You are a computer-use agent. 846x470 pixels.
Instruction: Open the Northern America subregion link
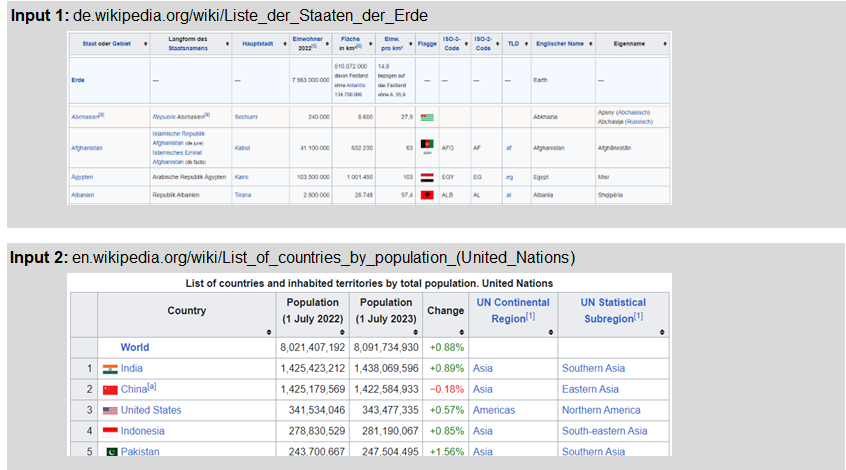[601, 410]
